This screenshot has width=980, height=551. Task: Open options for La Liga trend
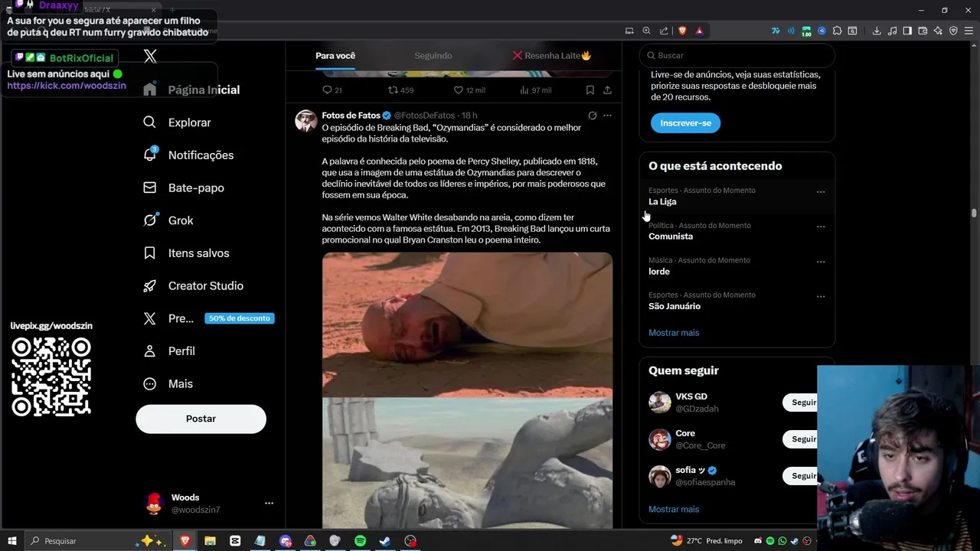click(x=821, y=192)
